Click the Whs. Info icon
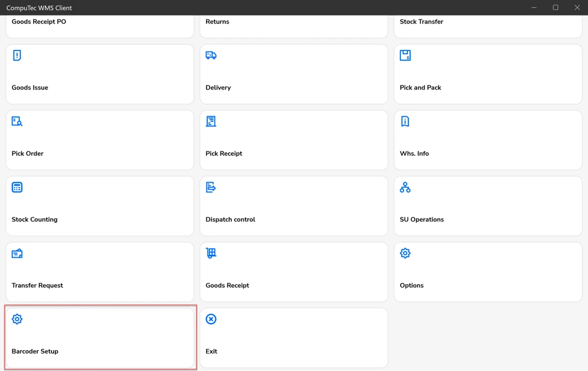 405,121
